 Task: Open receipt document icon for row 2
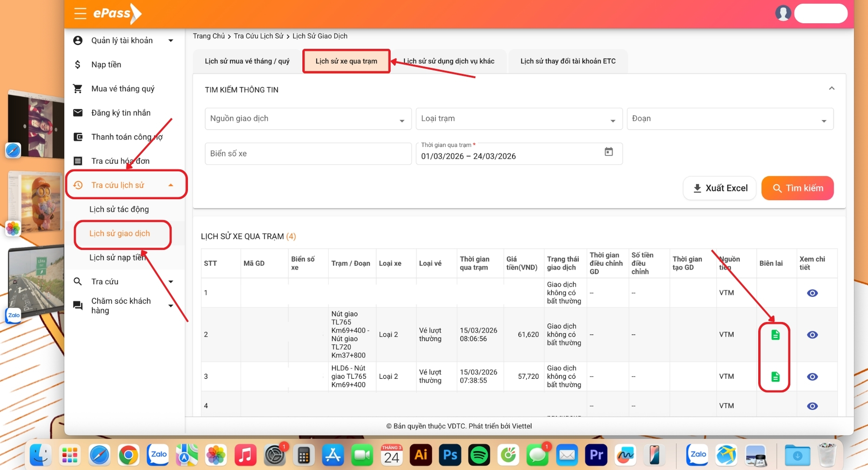click(x=775, y=335)
